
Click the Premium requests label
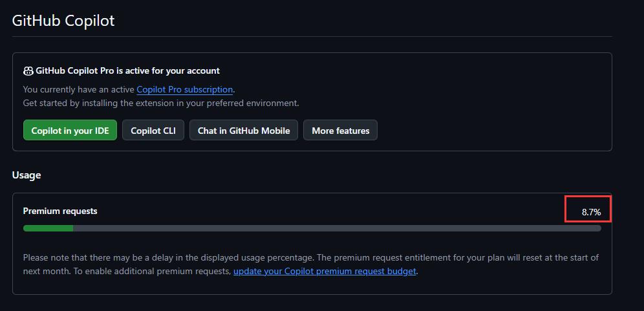[60, 211]
